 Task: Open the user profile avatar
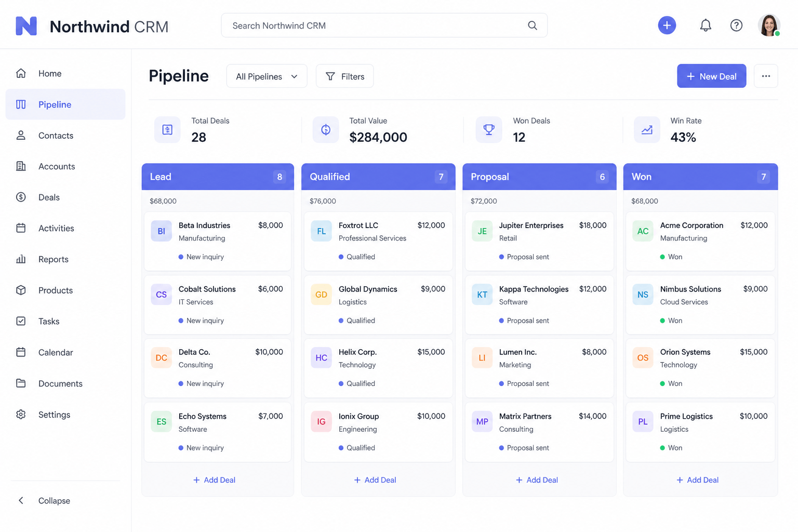[x=769, y=25]
